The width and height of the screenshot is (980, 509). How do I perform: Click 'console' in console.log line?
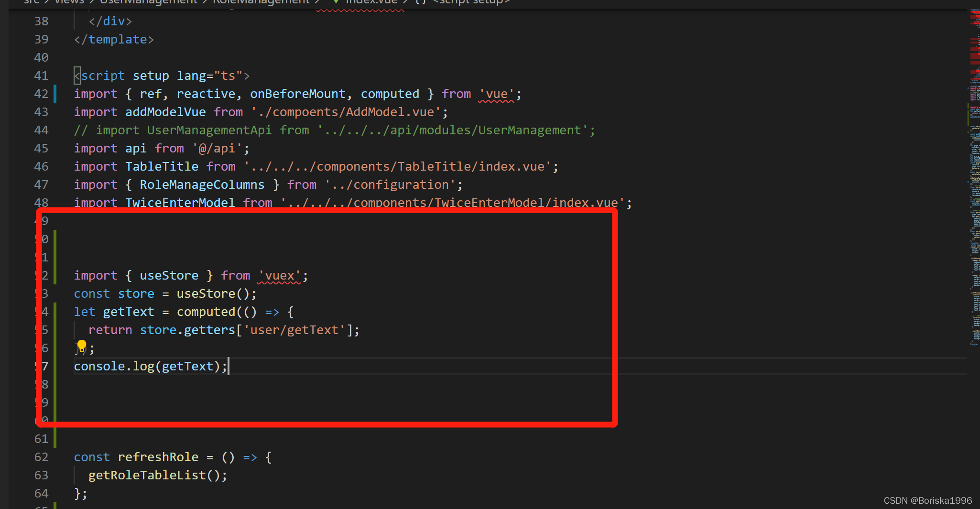tap(99, 366)
